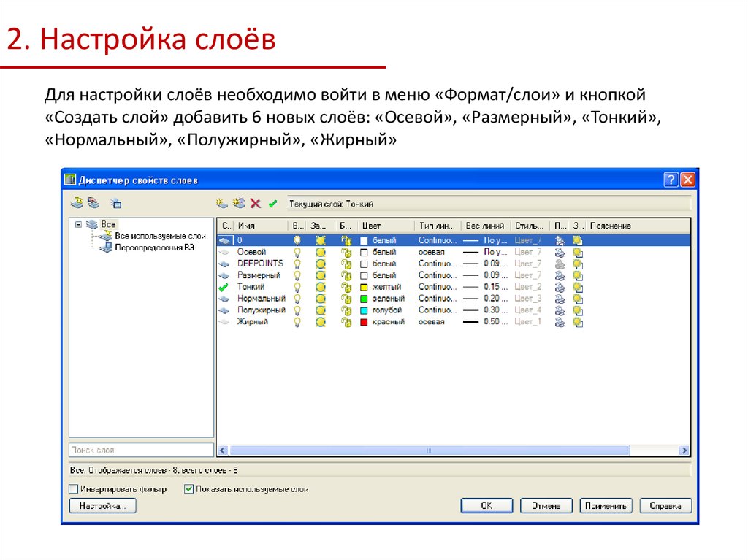The height and width of the screenshot is (560, 748).
Task: Click the green checkmark Set Current icon
Action: [272, 204]
